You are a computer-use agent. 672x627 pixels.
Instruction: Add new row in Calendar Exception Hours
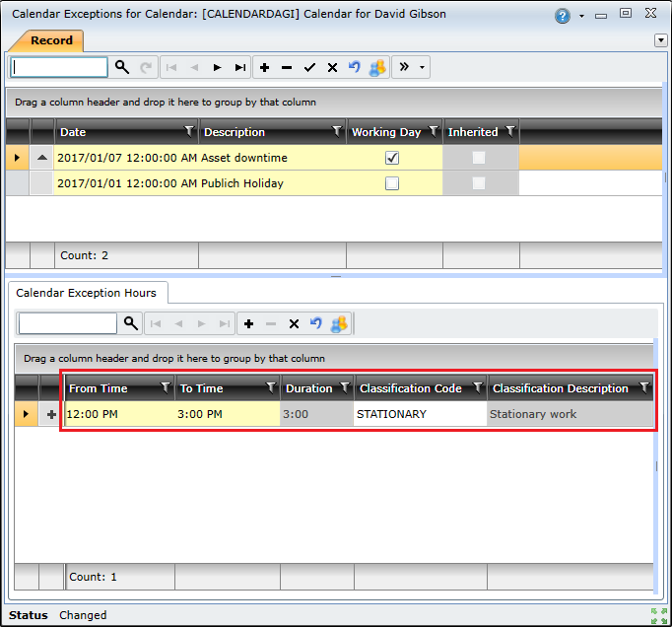tap(248, 323)
